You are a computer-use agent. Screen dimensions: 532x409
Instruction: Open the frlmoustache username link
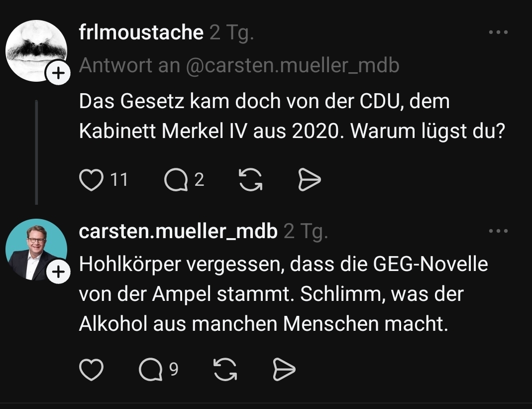point(141,33)
